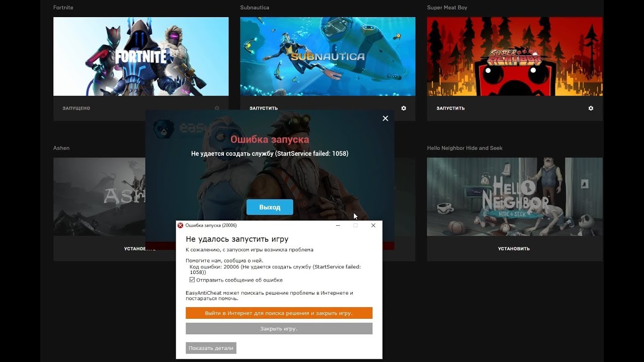Click the red error icon in dialog title
This screenshot has width=644, height=362.
click(181, 225)
